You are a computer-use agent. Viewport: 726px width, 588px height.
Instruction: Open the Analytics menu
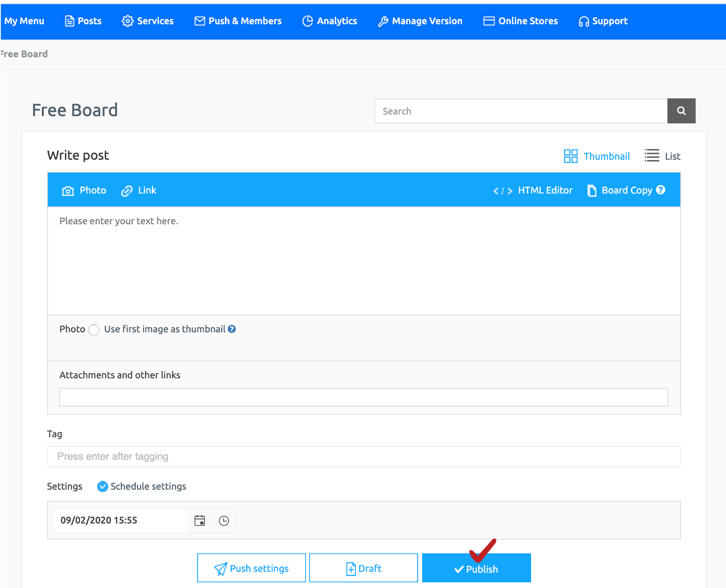(x=330, y=21)
